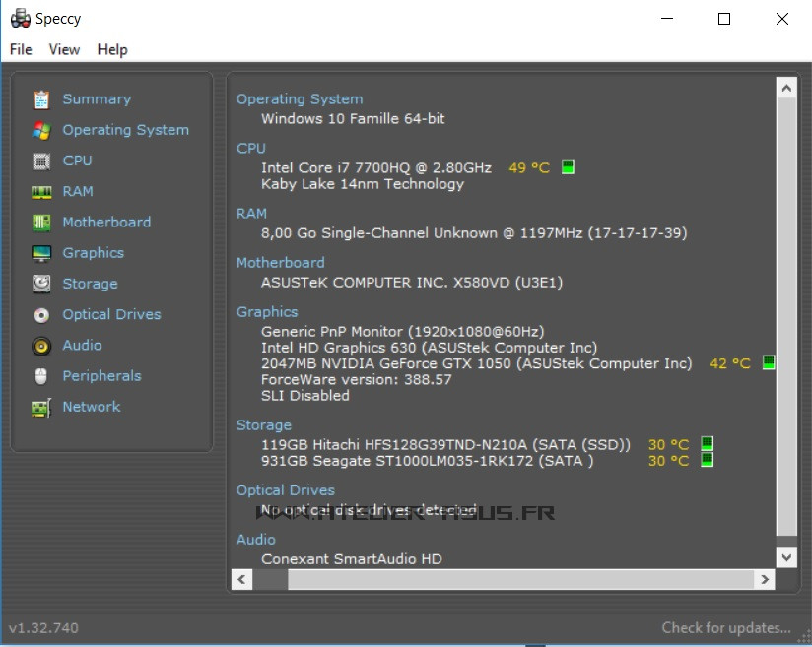The width and height of the screenshot is (812, 647).
Task: Click the horizontal scrollbar right arrow
Action: 763,580
